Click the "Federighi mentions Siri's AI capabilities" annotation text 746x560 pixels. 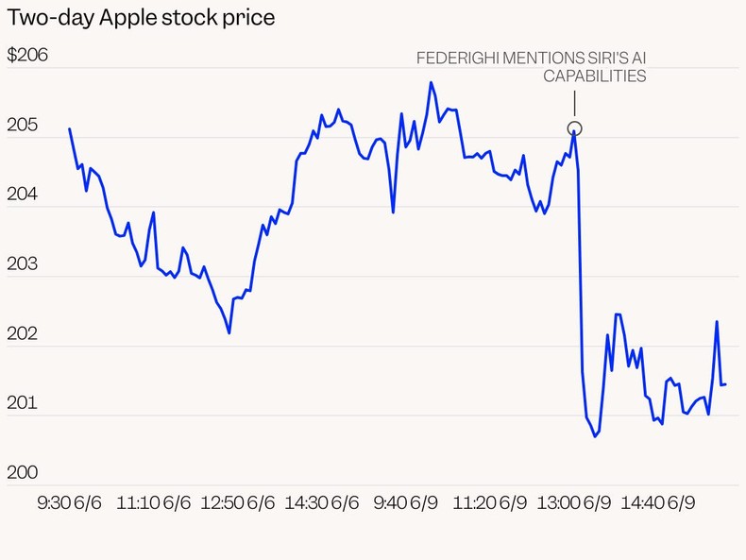coord(532,67)
